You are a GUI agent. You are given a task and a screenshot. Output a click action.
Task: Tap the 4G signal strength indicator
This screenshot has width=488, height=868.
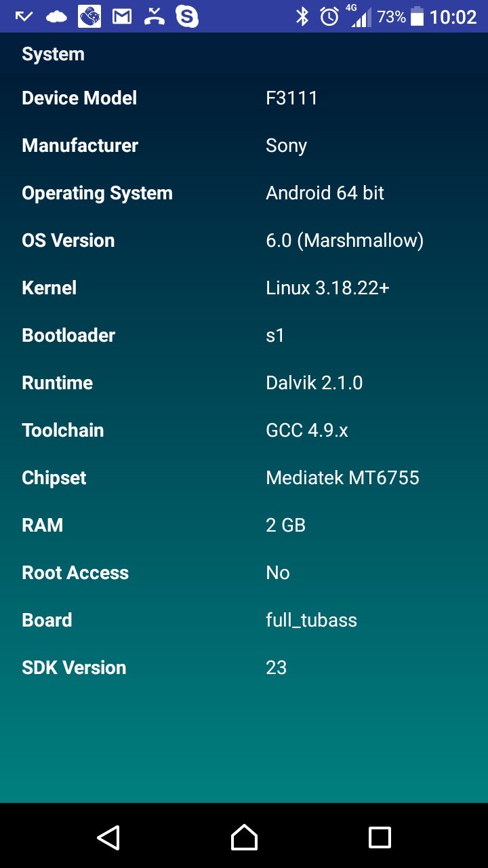(359, 16)
